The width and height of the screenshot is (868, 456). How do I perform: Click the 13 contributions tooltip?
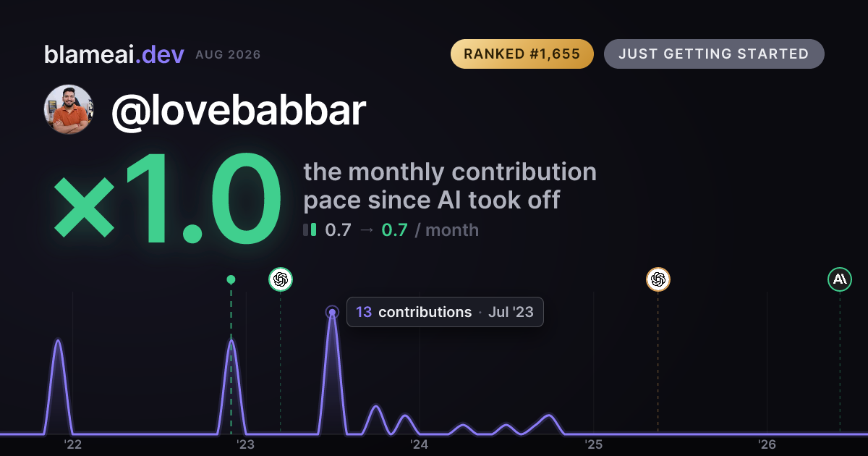[445, 312]
